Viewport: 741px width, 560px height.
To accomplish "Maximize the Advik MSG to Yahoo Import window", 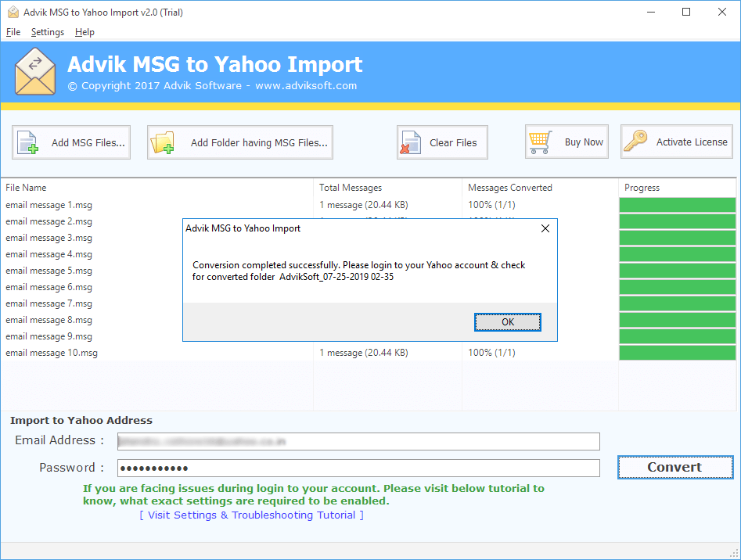I will point(686,13).
